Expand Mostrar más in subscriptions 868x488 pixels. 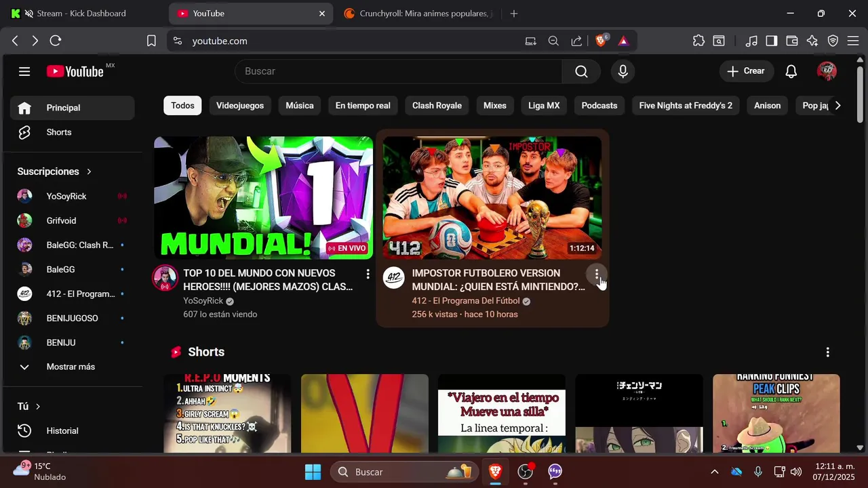72,367
